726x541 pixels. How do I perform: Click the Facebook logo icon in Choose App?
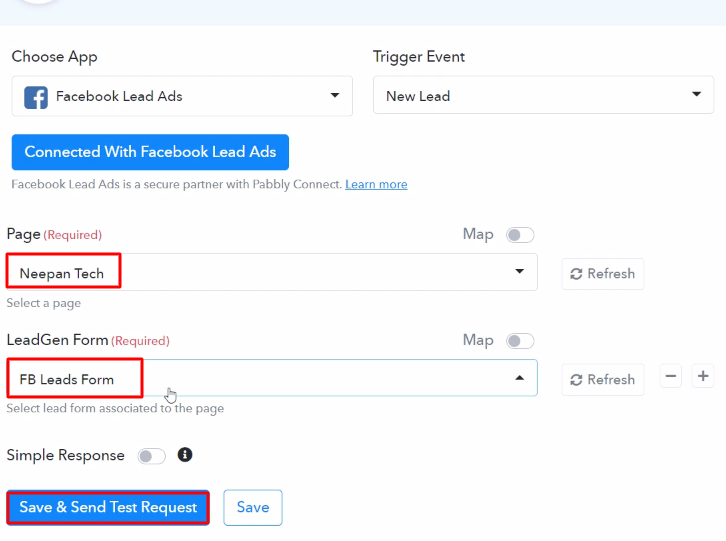(x=36, y=97)
